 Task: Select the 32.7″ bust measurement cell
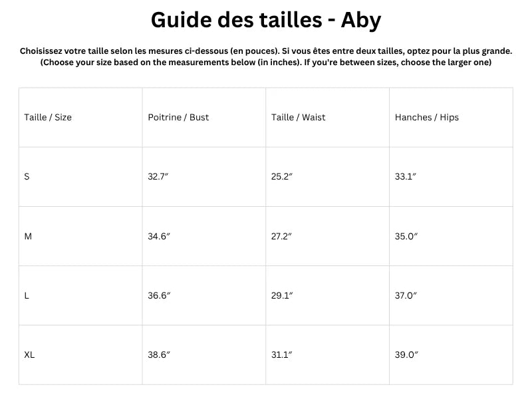point(159,177)
